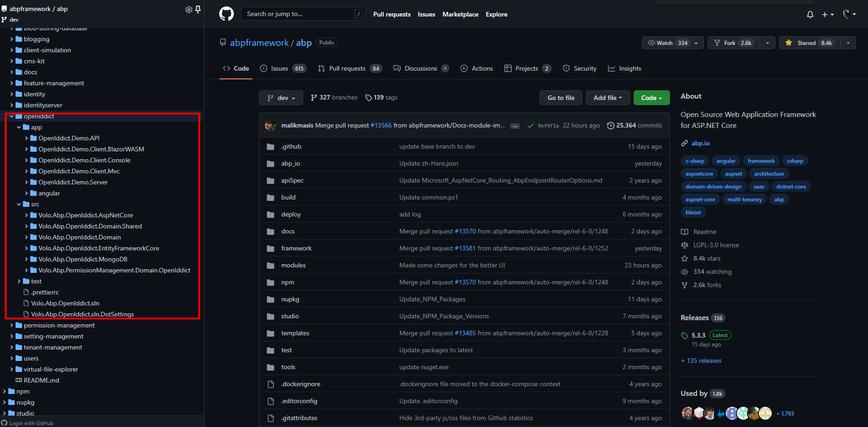Open the dev branch selector dropdown
This screenshot has width=868, height=427.
281,98
